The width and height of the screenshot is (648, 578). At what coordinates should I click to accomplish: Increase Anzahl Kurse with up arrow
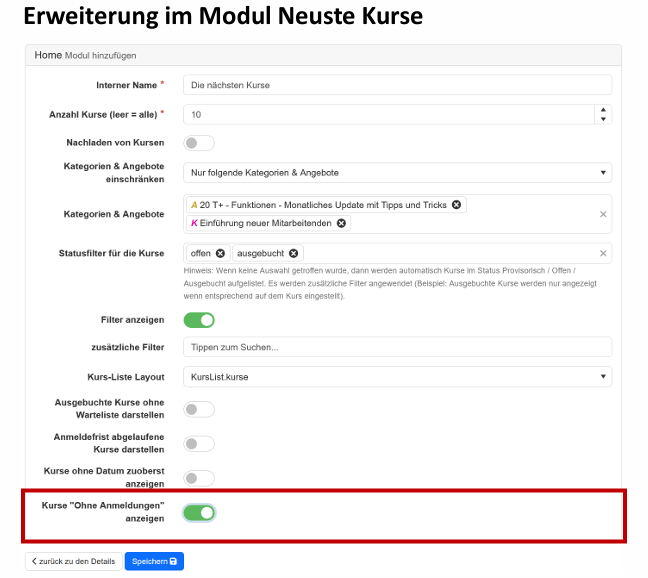coord(603,110)
